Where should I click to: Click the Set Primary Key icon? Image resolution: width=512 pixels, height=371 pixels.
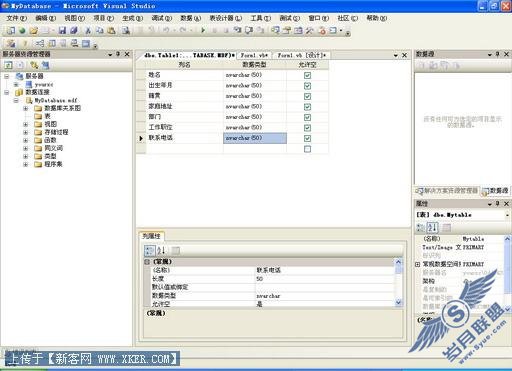point(25,43)
